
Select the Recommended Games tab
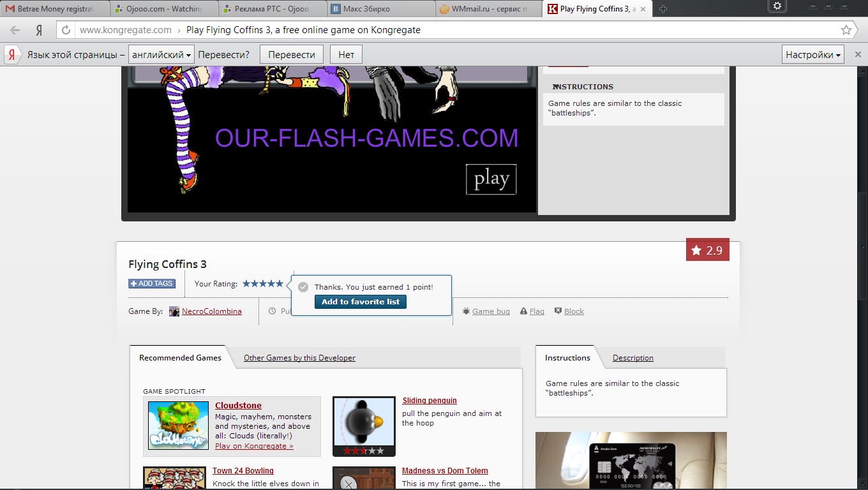coord(181,358)
